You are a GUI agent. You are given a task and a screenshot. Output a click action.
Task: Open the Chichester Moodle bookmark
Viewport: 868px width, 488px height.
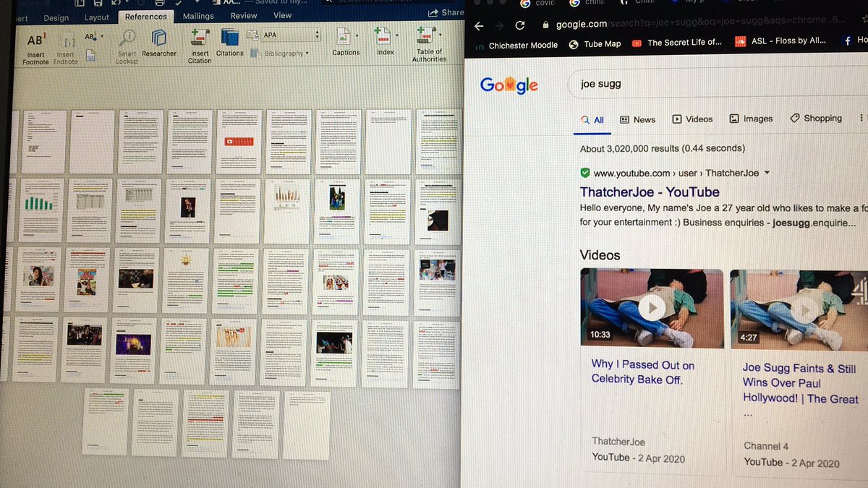(x=516, y=45)
